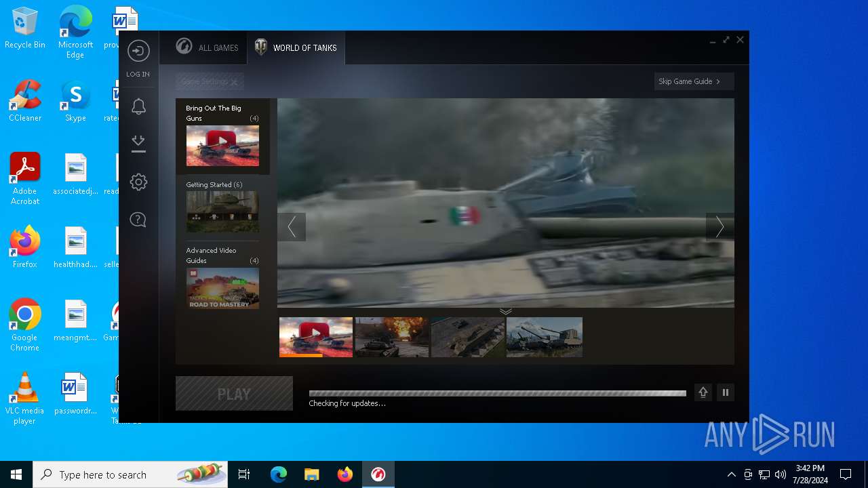The image size is (868, 488).
Task: Click taskbar search box
Action: [130, 474]
